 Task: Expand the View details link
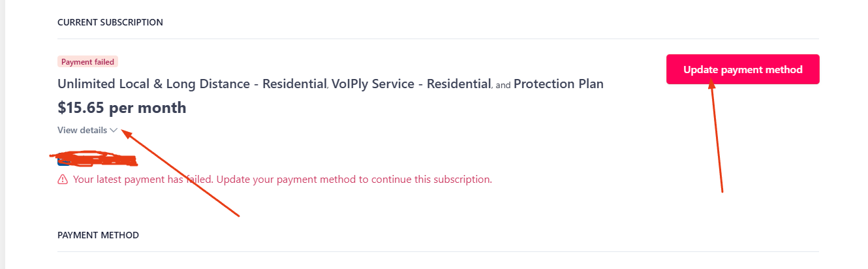(x=87, y=130)
